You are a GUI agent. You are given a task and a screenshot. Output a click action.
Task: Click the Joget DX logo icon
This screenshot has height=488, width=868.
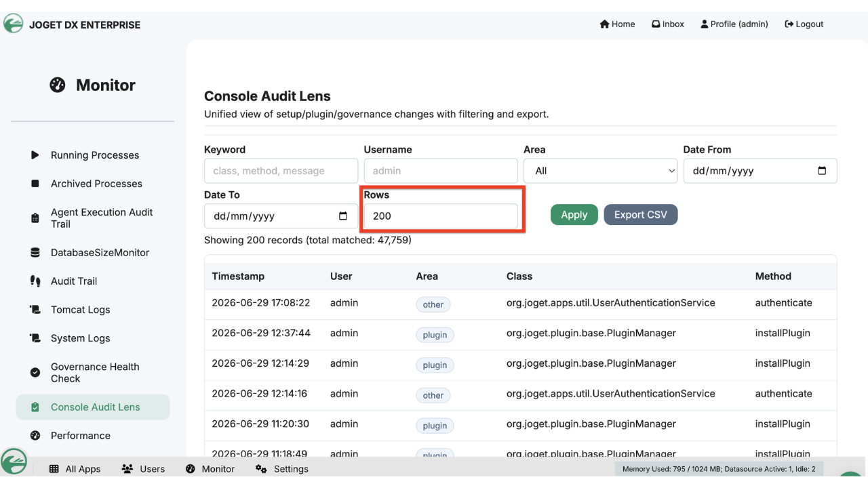(x=14, y=24)
